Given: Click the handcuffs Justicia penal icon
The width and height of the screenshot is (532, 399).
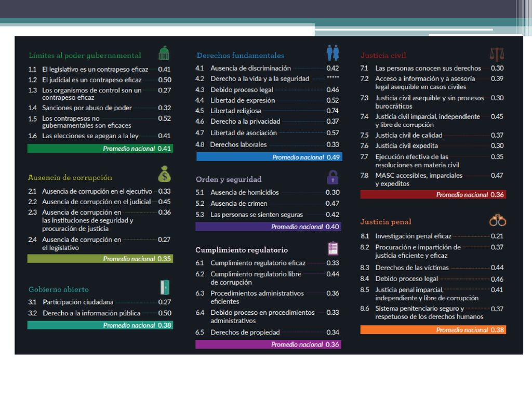Looking at the screenshot, I should [x=498, y=220].
